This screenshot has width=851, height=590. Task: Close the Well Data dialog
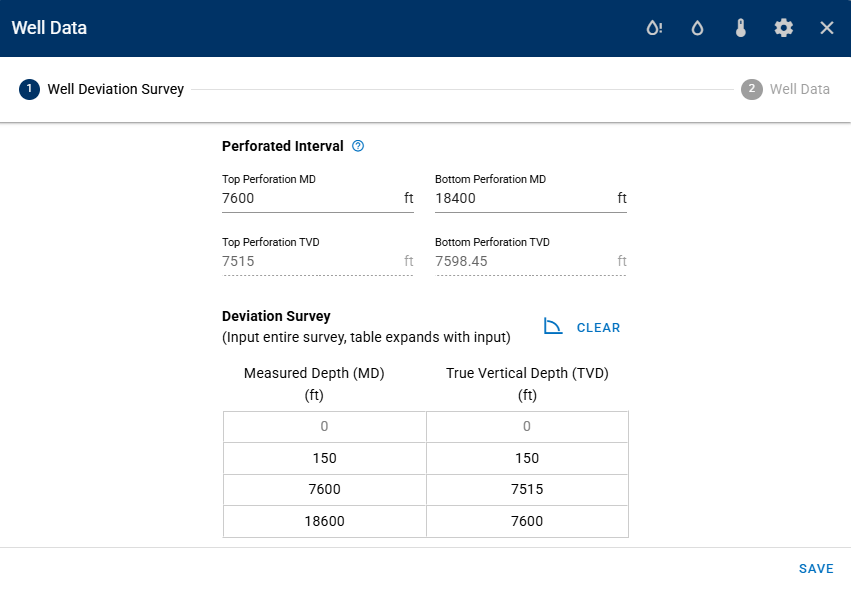pyautogui.click(x=827, y=28)
